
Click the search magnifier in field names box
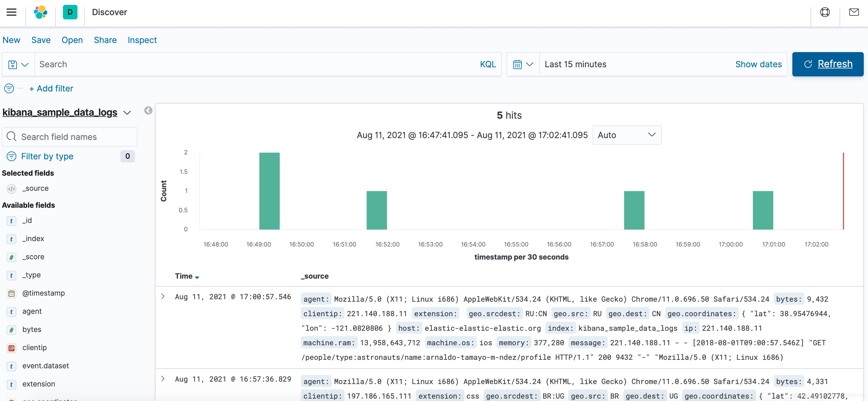[12, 137]
